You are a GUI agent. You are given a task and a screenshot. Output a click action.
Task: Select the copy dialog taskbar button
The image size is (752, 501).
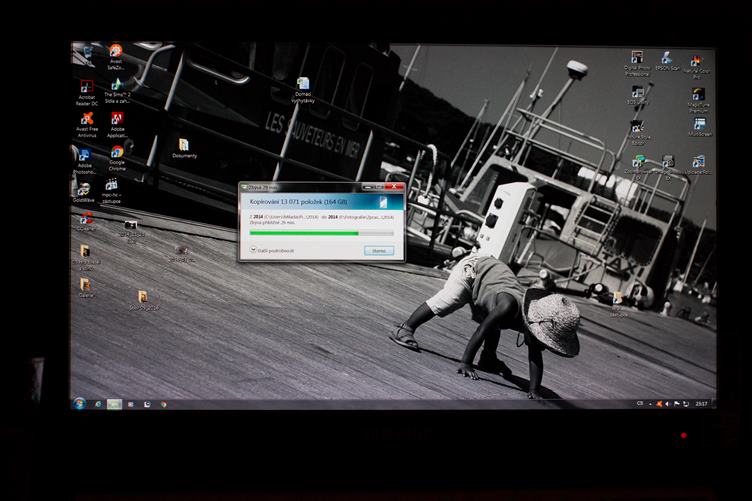[x=114, y=404]
